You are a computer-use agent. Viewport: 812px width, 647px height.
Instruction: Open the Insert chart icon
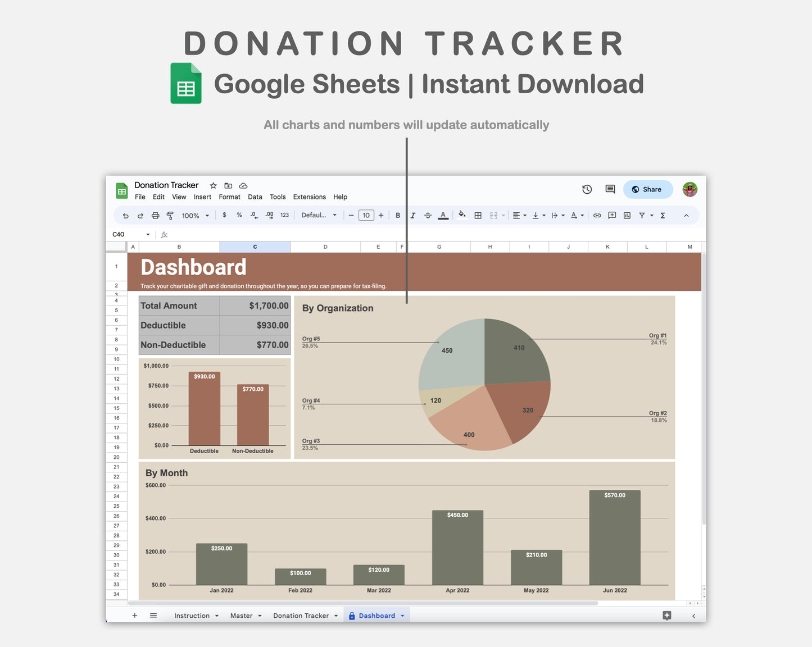627,215
